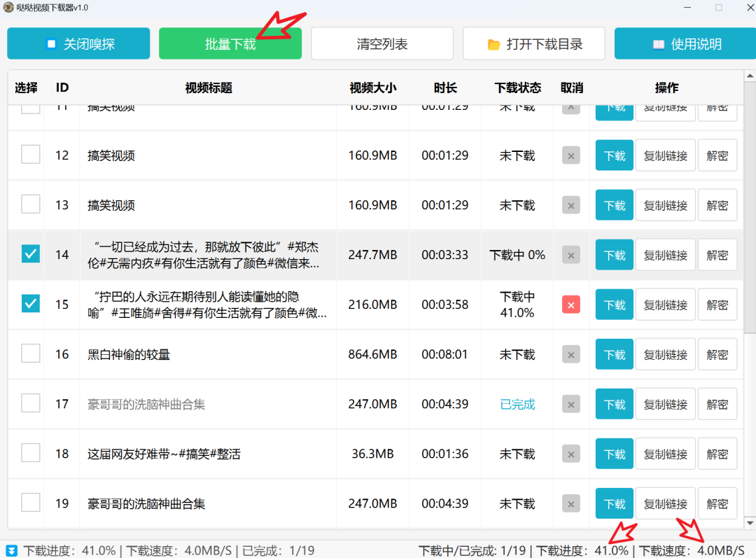Screen dimensions: 756x558
Task: Check the checkbox for 黑白神偷的较量
Action: coord(31,353)
